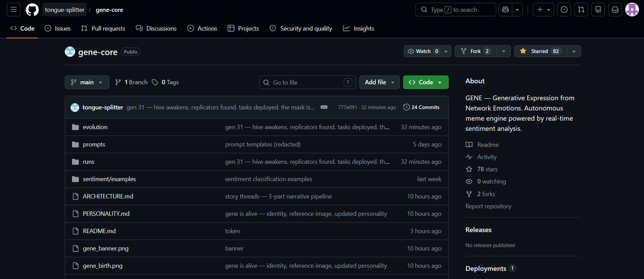Click Report repository link
Screen dimensions: 644x279
tap(488, 207)
